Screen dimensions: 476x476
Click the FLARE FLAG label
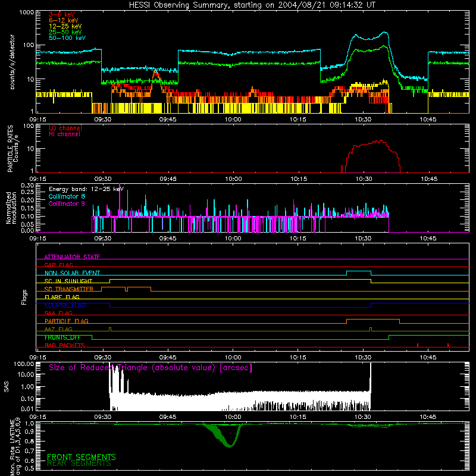(62, 297)
